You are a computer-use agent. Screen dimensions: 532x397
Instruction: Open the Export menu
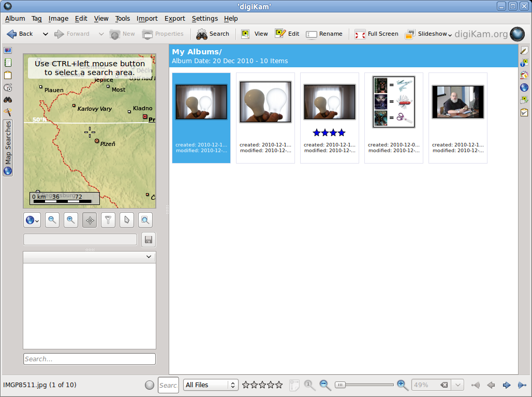(175, 19)
